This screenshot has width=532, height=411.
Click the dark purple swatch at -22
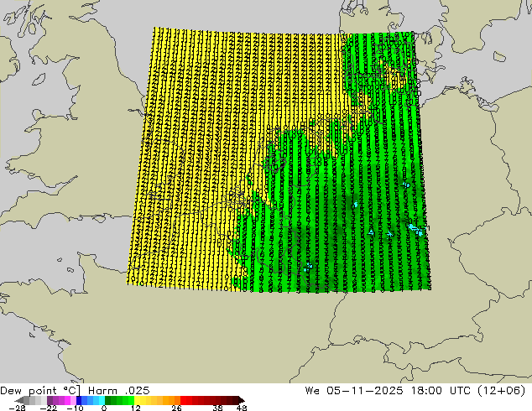50,400
